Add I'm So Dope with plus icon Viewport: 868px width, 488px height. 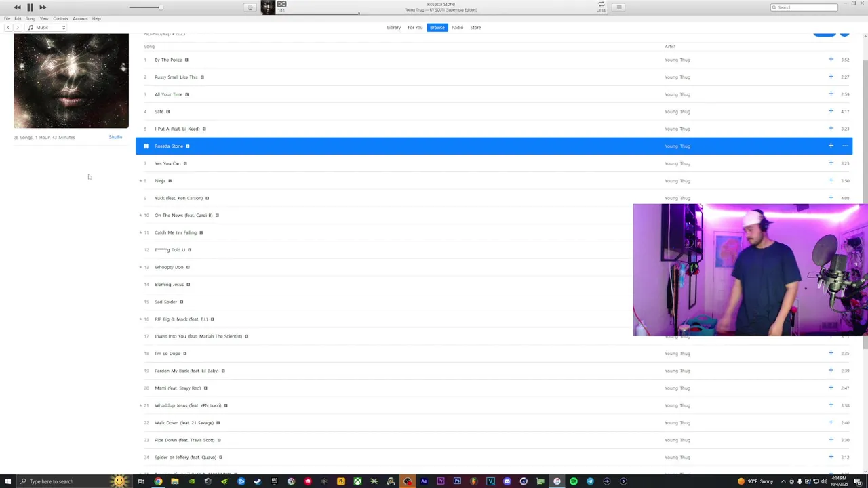pyautogui.click(x=831, y=353)
